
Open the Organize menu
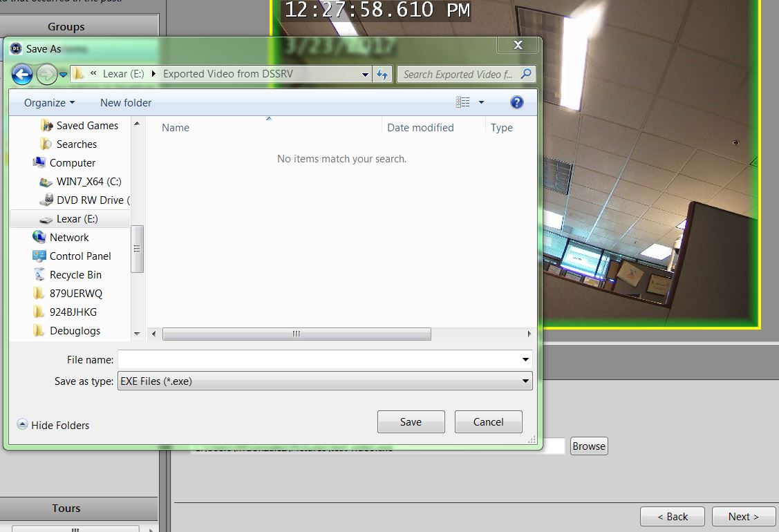pos(47,102)
